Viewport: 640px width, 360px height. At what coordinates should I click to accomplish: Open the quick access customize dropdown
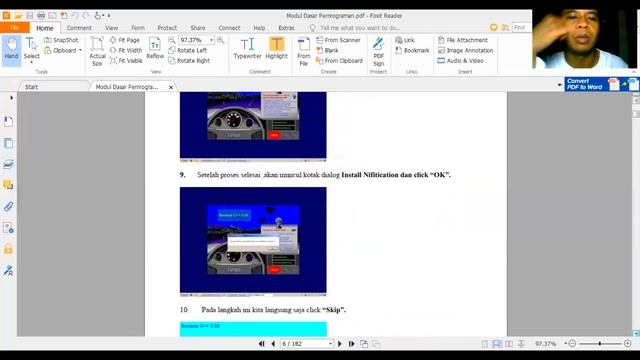click(x=109, y=16)
